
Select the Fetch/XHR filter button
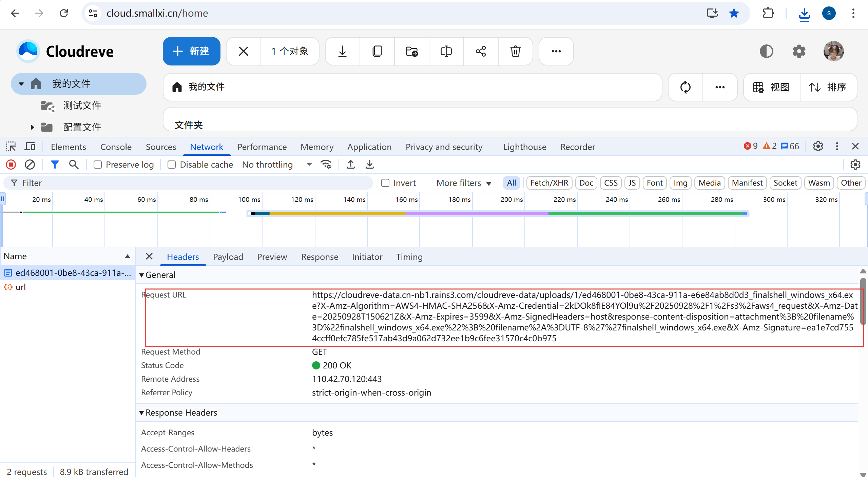point(549,183)
